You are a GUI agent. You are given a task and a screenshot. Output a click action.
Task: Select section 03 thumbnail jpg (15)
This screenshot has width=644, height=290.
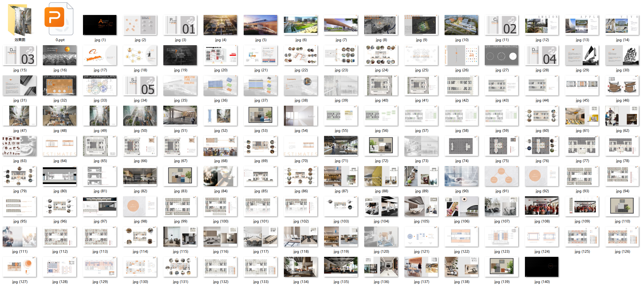(20, 55)
